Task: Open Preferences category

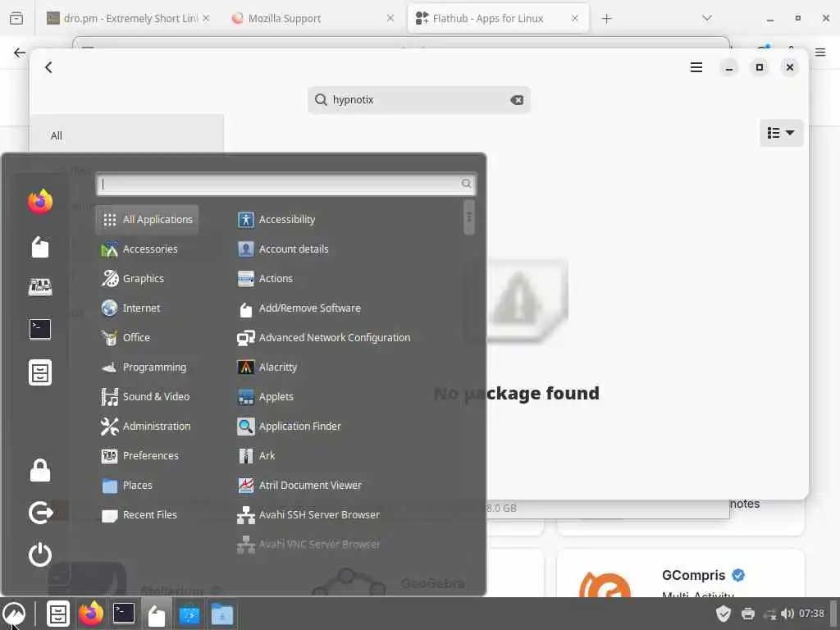Action: pyautogui.click(x=139, y=455)
